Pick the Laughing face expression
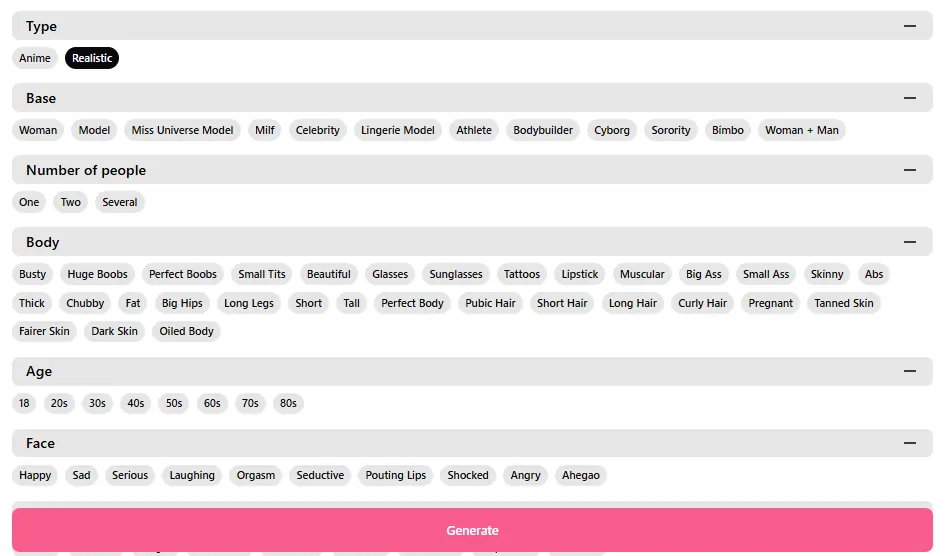 tap(192, 475)
